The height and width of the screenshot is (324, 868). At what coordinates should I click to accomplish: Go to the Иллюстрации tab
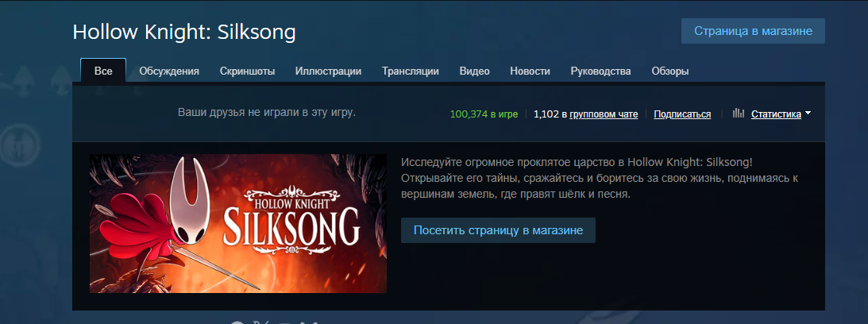coord(328,71)
